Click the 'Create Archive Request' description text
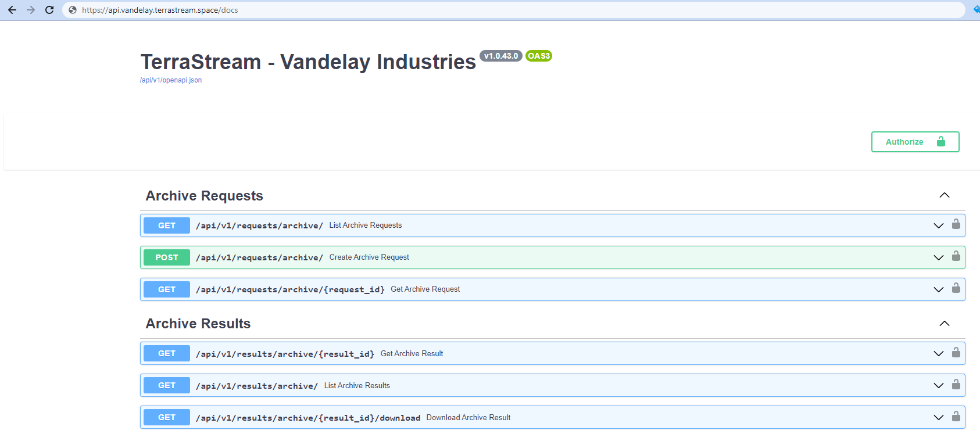 (369, 257)
